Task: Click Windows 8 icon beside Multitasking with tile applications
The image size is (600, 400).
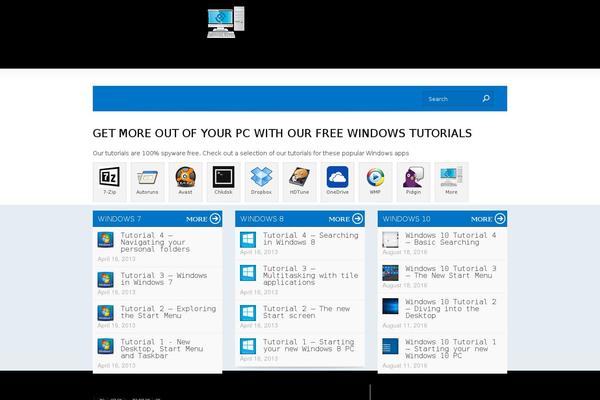Action: (248, 273)
